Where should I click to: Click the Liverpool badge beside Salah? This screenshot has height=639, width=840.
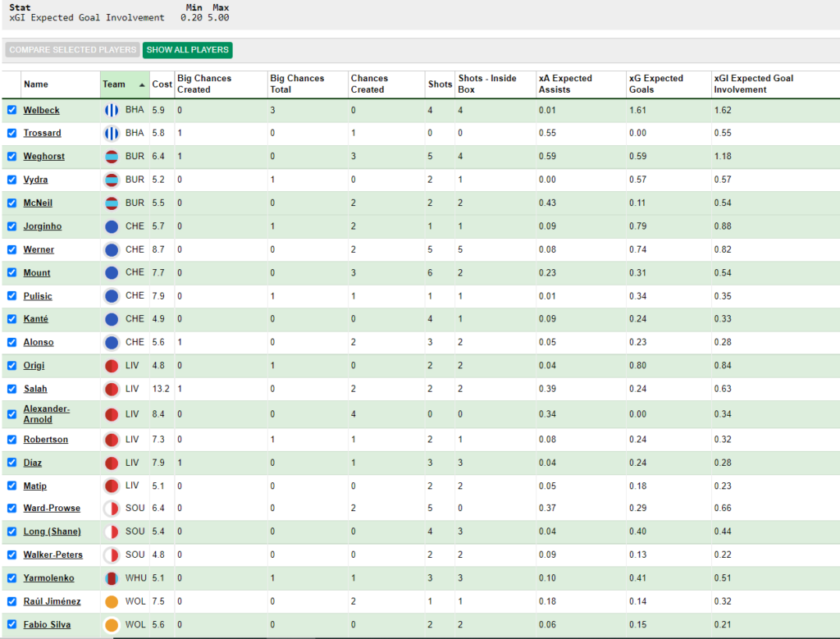pyautogui.click(x=112, y=389)
